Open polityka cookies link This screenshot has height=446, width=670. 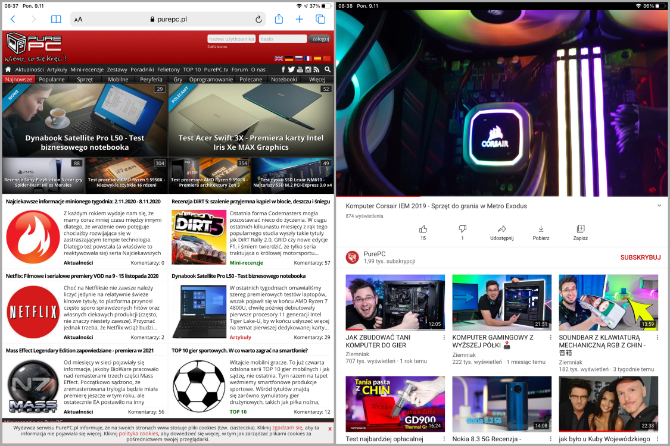[138, 434]
